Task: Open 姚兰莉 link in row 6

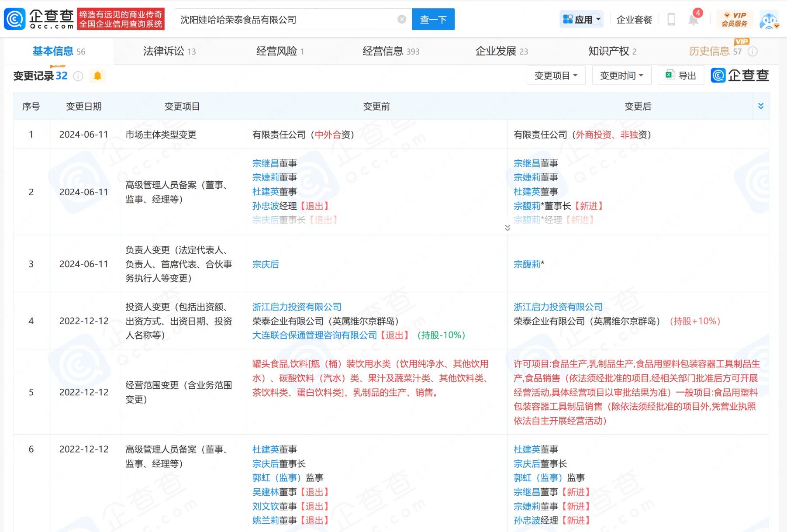Action: pyautogui.click(x=266, y=520)
